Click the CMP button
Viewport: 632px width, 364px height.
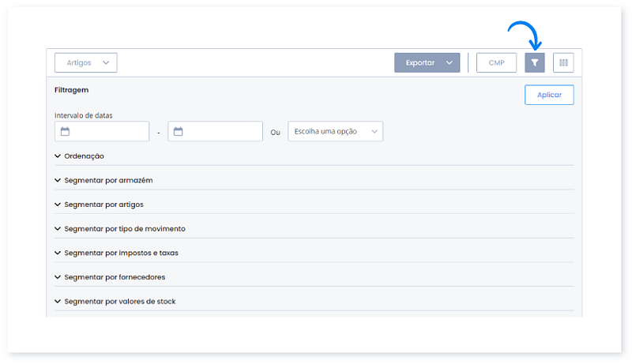[x=496, y=63]
